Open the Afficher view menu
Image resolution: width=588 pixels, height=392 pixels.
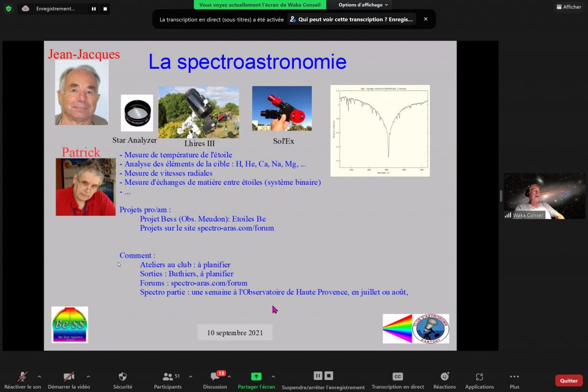pos(568,7)
